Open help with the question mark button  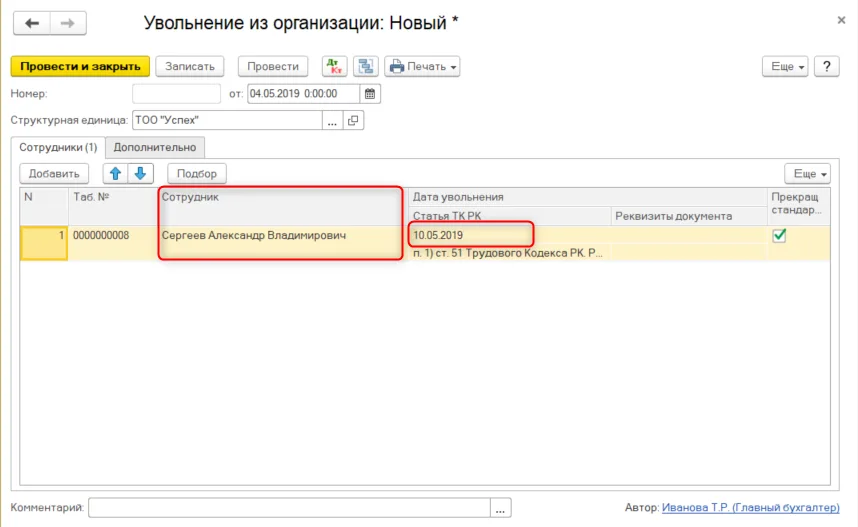[x=827, y=66]
